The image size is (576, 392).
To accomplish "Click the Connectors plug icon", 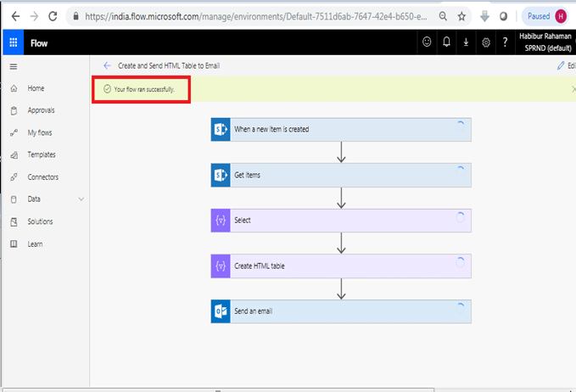I will (x=14, y=177).
